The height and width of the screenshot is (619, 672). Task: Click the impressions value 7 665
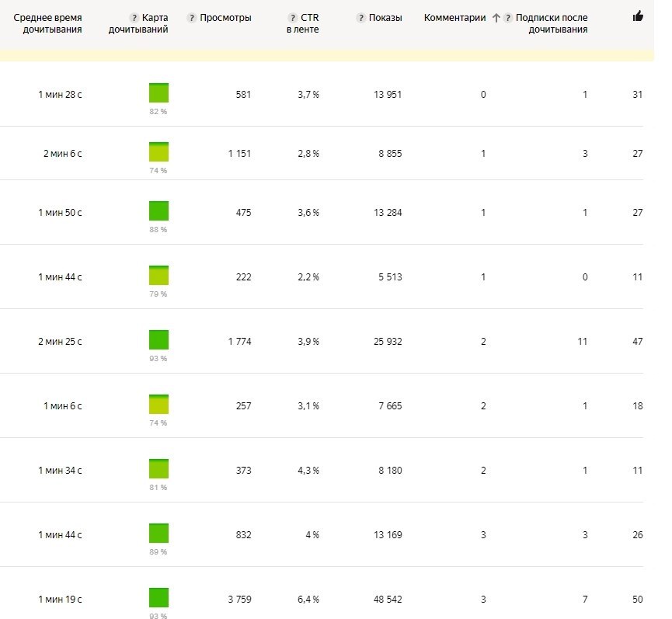click(391, 406)
